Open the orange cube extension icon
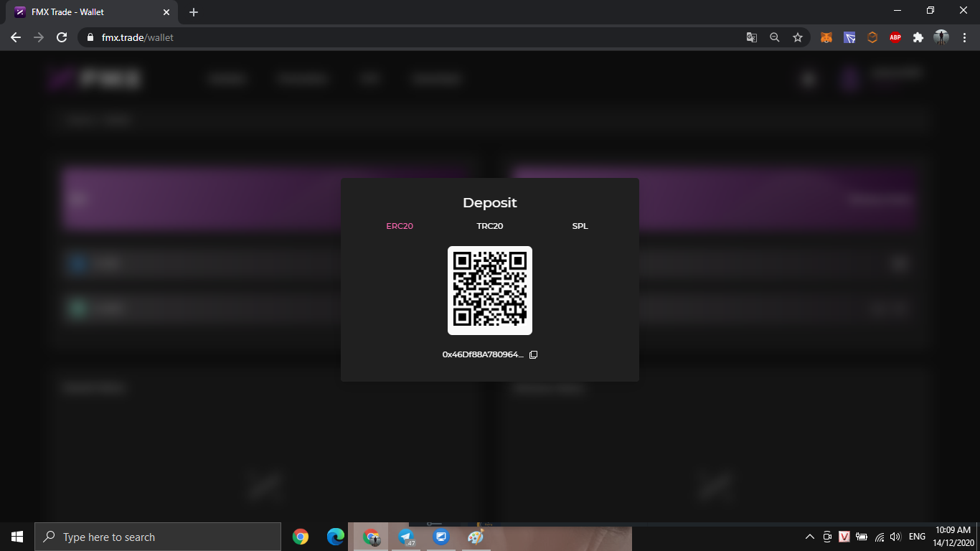This screenshot has width=980, height=551. coord(872,37)
